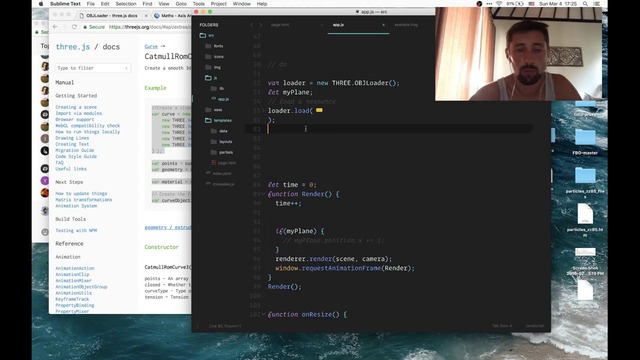Open the Sublime Text application menu
This screenshot has height=360, width=640.
point(65,4)
